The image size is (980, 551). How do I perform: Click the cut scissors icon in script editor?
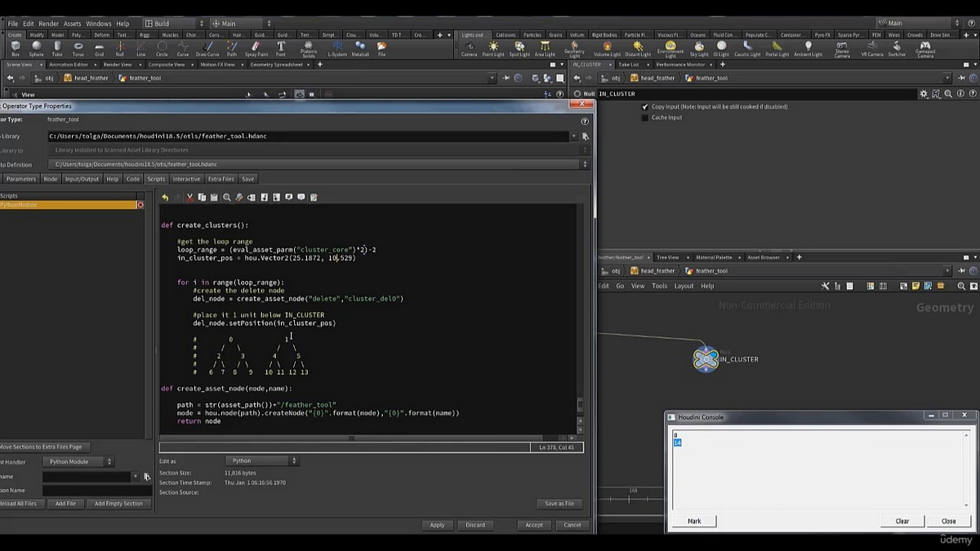coord(189,198)
